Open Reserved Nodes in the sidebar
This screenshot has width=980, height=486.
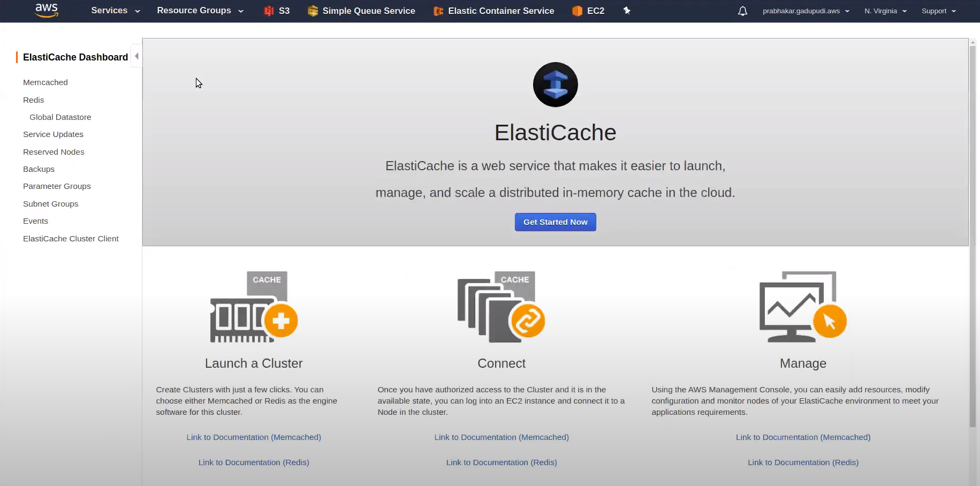click(x=54, y=152)
